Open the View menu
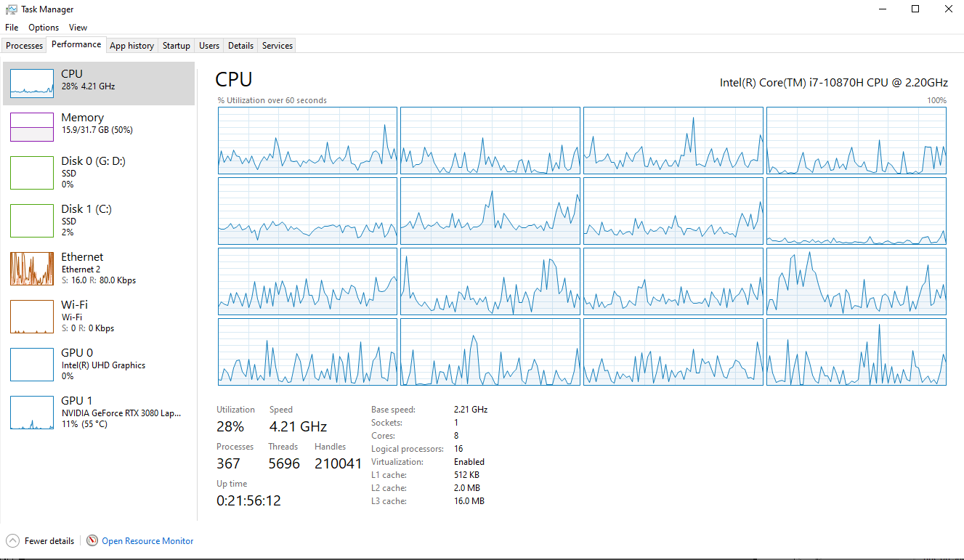The width and height of the screenshot is (964, 560). [78, 27]
